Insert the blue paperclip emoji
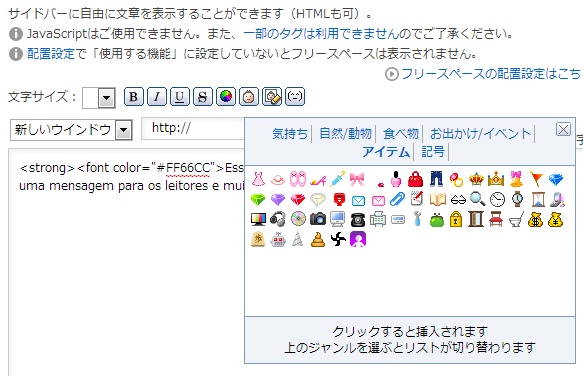 pyautogui.click(x=397, y=200)
